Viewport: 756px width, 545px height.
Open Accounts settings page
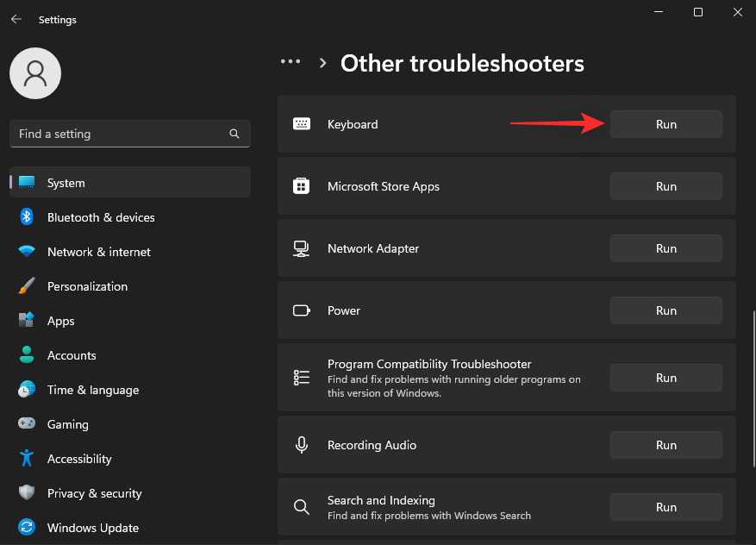(72, 355)
